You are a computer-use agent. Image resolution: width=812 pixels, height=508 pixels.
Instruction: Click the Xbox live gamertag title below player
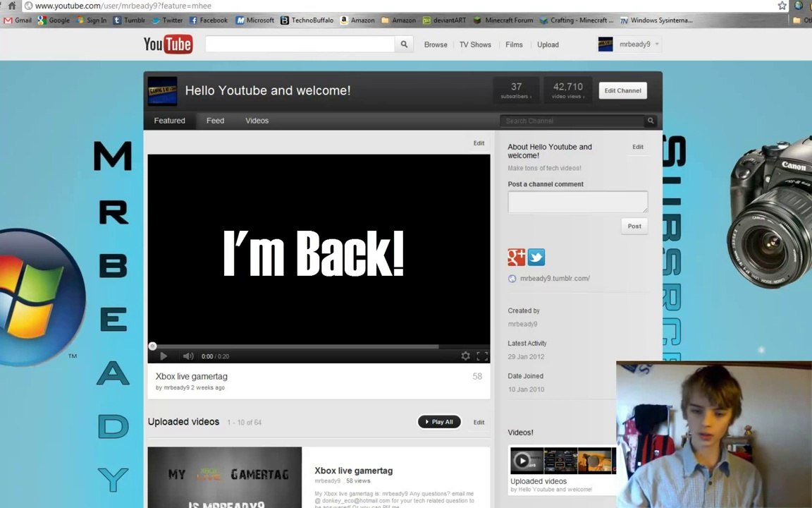(x=192, y=376)
